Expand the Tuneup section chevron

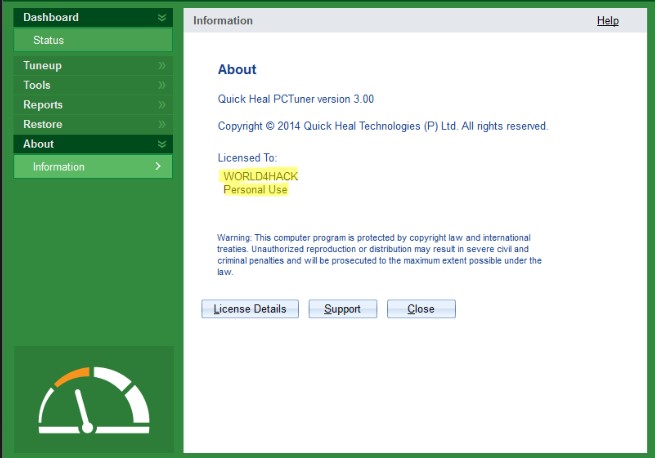pos(162,66)
